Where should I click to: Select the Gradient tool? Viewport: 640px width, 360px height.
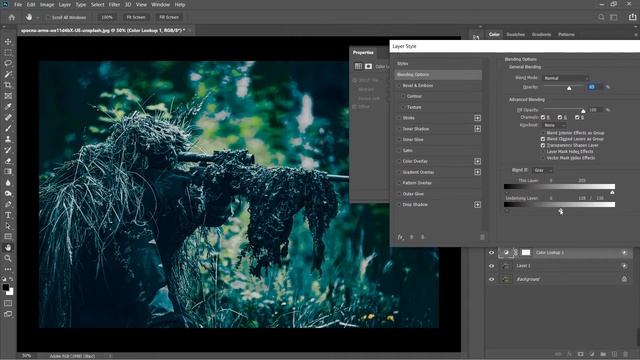(8, 171)
